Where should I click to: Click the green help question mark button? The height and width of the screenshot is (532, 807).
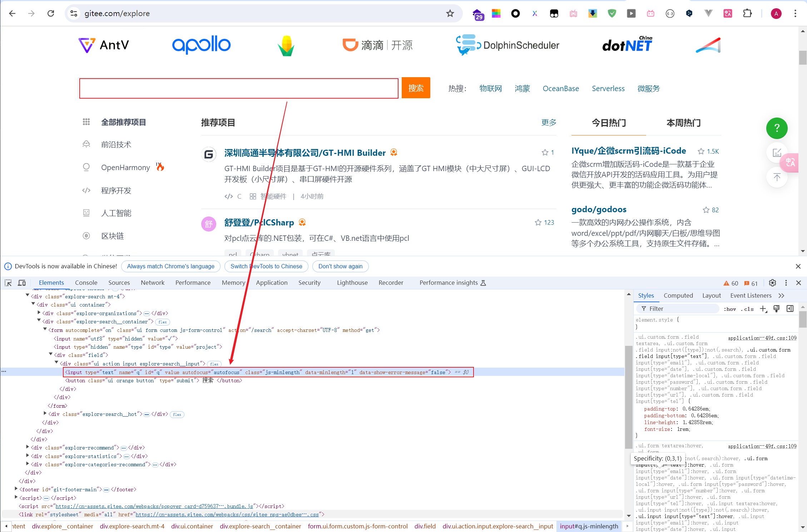(777, 128)
